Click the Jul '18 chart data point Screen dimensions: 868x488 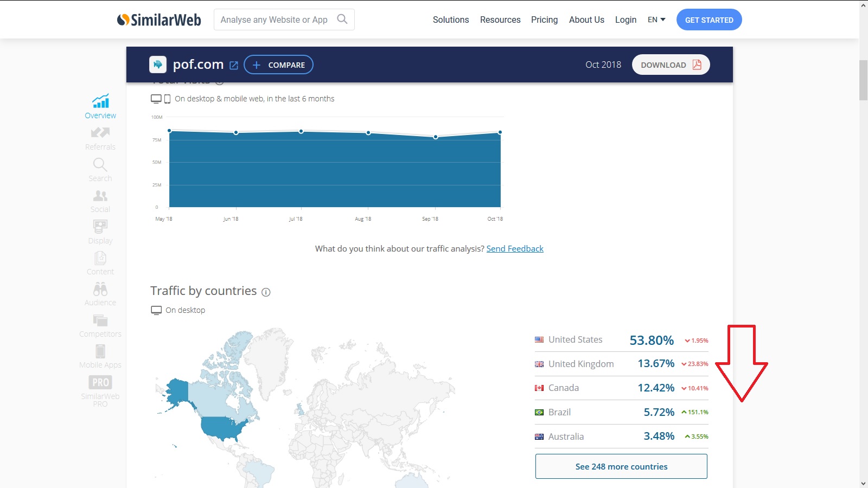[x=301, y=131]
